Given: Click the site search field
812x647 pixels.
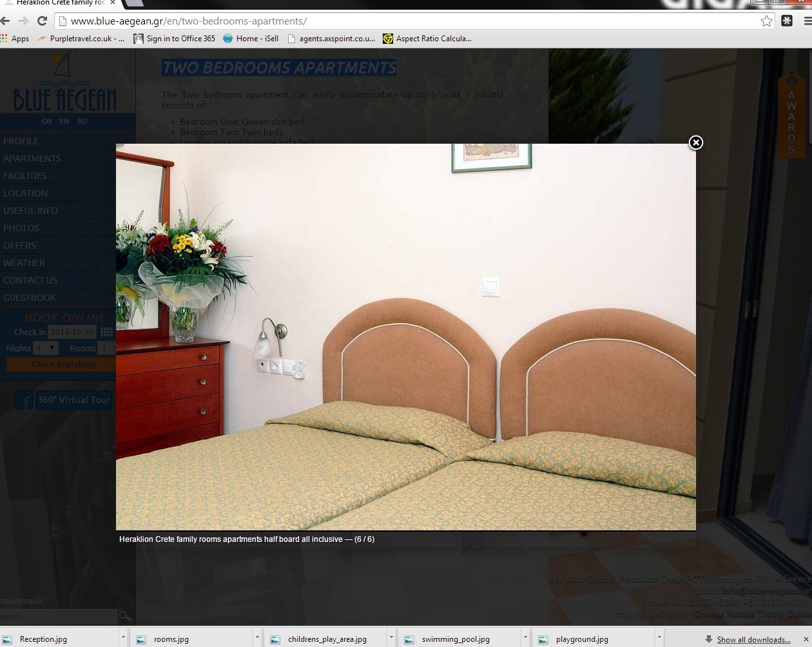Looking at the screenshot, I should pyautogui.click(x=58, y=617).
